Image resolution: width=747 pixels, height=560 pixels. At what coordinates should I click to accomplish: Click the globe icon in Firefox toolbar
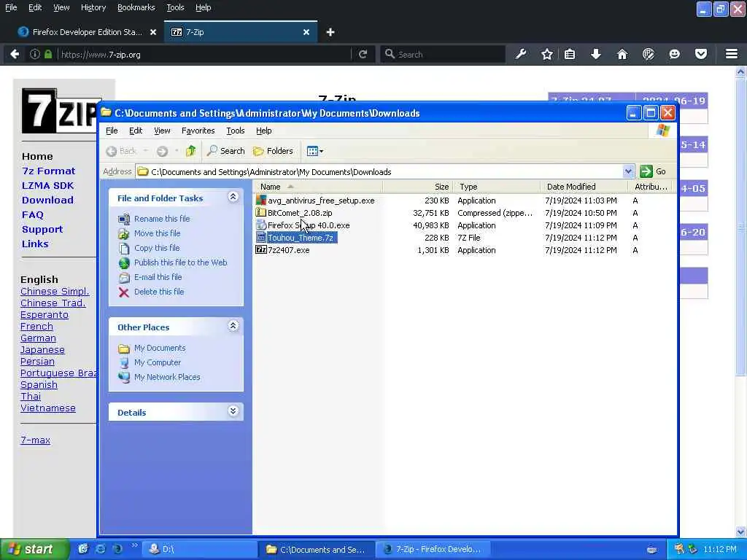pyautogui.click(x=649, y=54)
